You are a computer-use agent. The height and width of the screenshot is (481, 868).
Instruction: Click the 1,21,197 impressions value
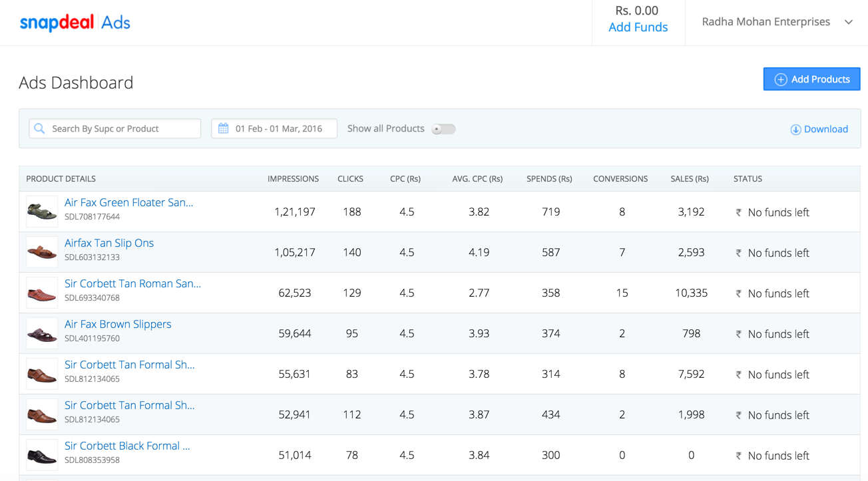coord(295,212)
